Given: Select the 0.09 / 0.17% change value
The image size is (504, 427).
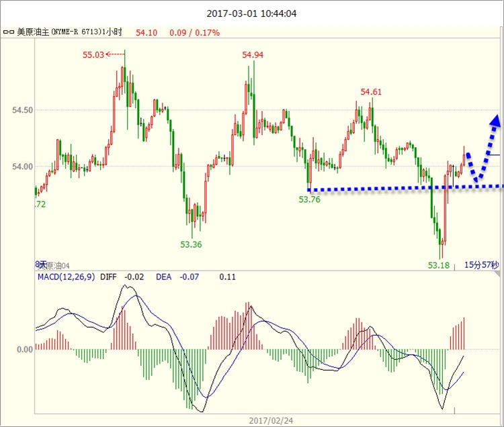Looking at the screenshot, I should click(194, 32).
